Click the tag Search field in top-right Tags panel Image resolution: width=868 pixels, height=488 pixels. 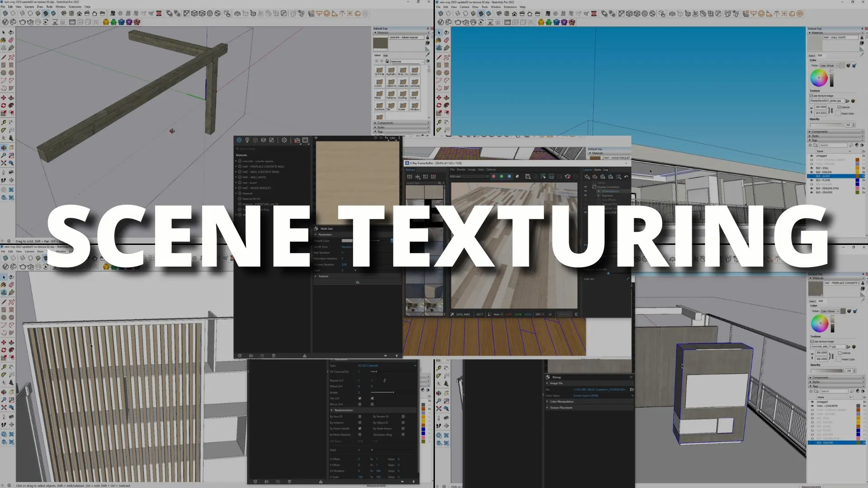(833, 145)
